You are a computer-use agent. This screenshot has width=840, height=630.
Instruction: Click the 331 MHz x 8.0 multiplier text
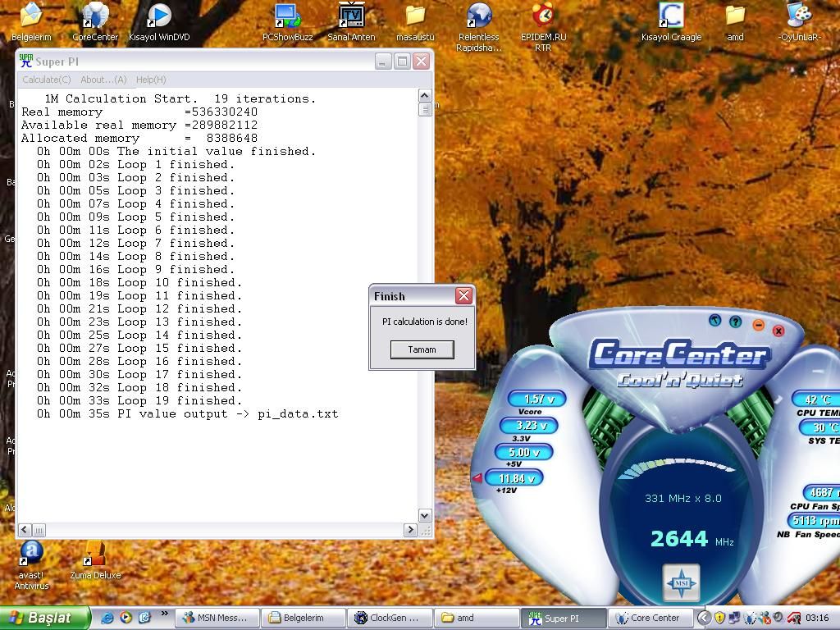tap(683, 498)
